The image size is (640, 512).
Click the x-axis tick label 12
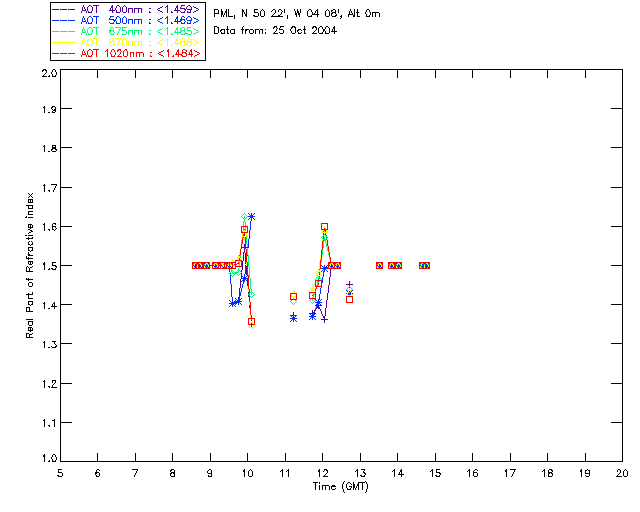tap(322, 473)
